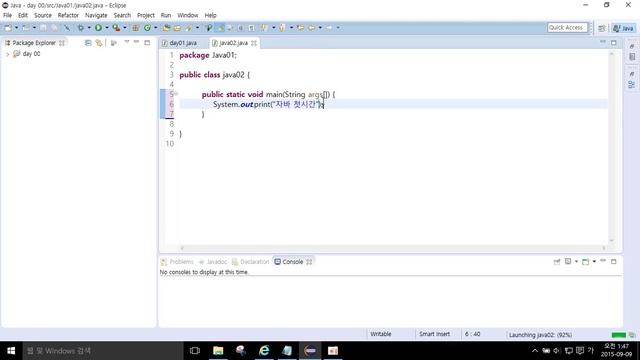Click the New Java Class icon
Image resolution: width=640 pixels, height=360 pixels.
pyautogui.click(x=147, y=28)
